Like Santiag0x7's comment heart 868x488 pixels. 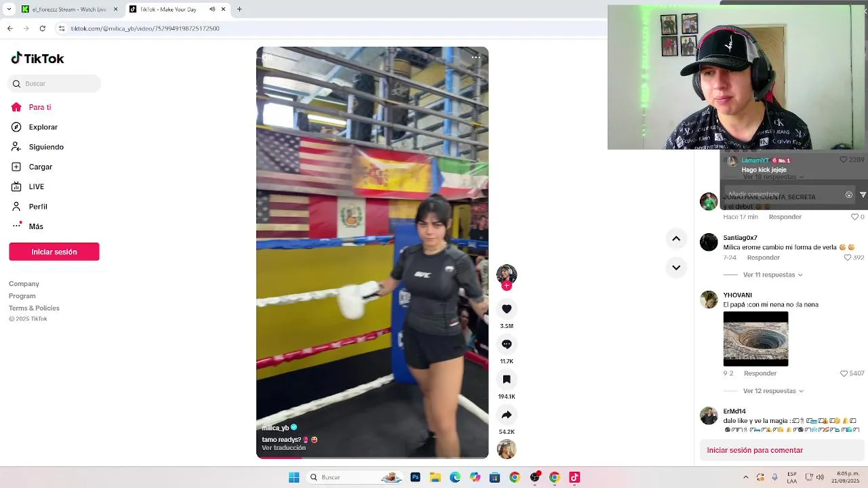(x=848, y=258)
